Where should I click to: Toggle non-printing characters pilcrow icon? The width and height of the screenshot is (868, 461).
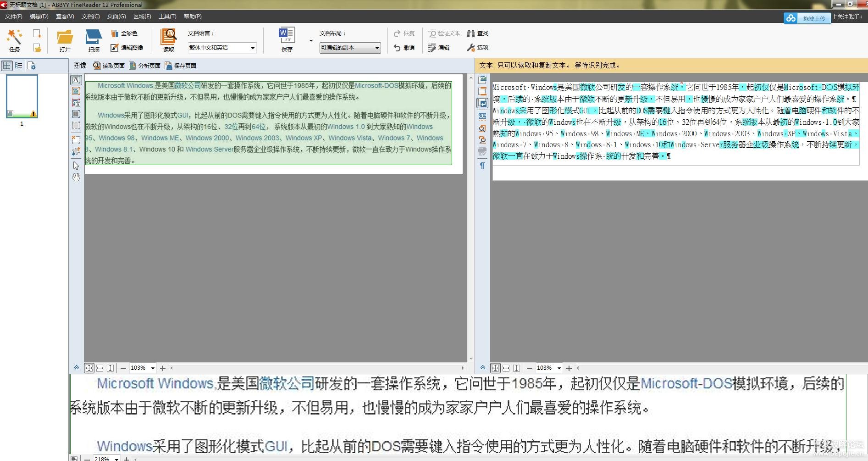pyautogui.click(x=482, y=166)
